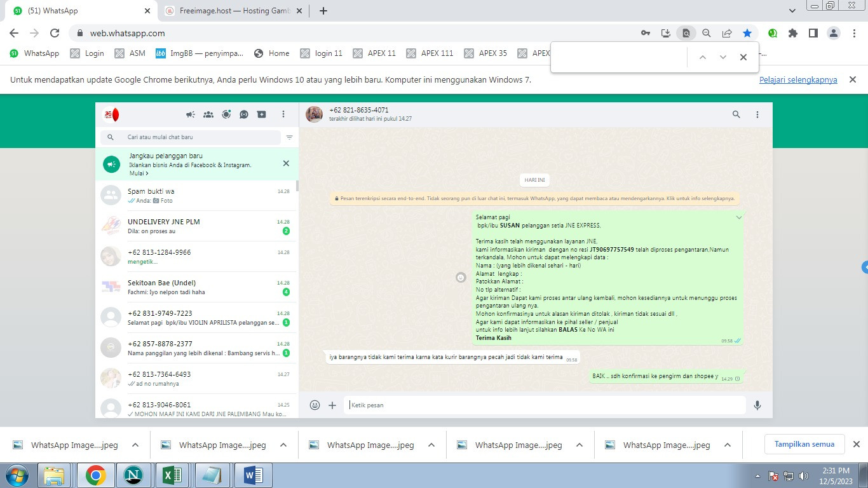Open chat with +62 857-8878-2377

click(x=196, y=348)
